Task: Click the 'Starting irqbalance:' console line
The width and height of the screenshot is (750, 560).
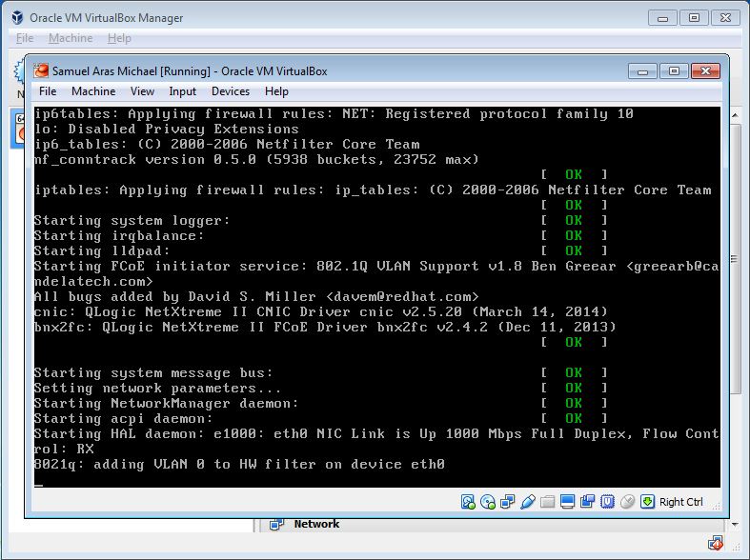Action: click(x=119, y=235)
